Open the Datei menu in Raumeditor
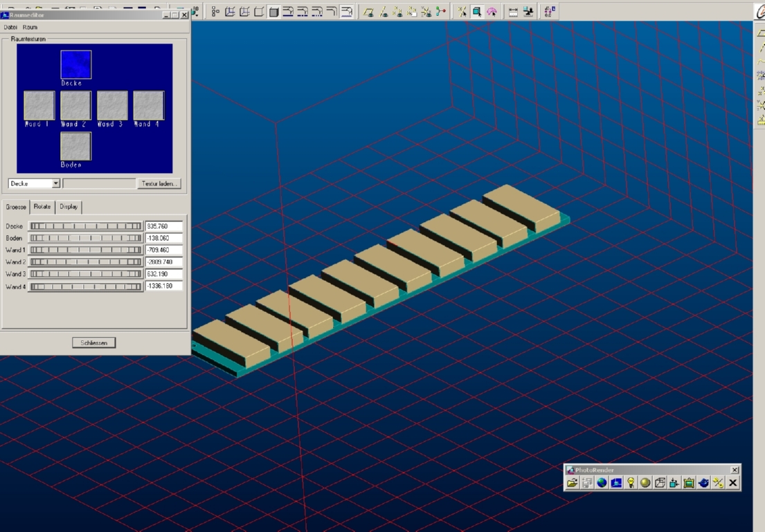Image resolution: width=765 pixels, height=532 pixels. [10, 27]
